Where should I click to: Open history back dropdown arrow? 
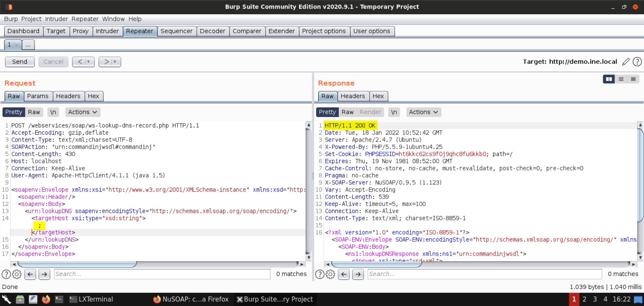point(88,62)
